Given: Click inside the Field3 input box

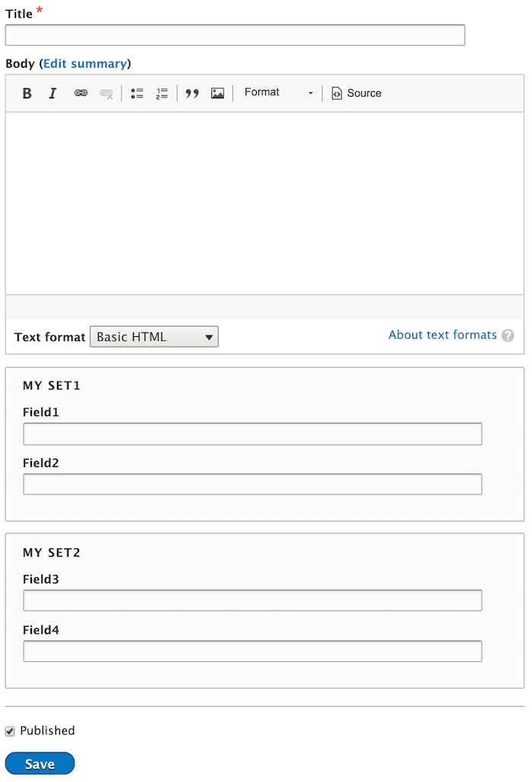Looking at the screenshot, I should click(251, 600).
